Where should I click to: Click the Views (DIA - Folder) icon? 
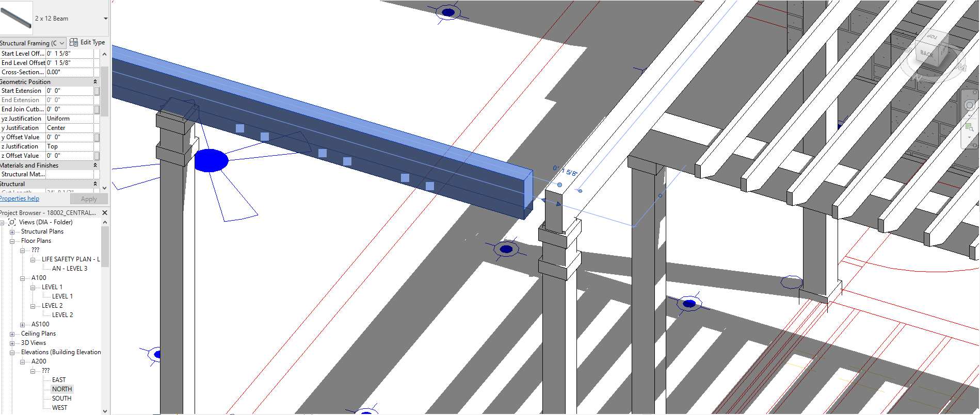(x=12, y=222)
